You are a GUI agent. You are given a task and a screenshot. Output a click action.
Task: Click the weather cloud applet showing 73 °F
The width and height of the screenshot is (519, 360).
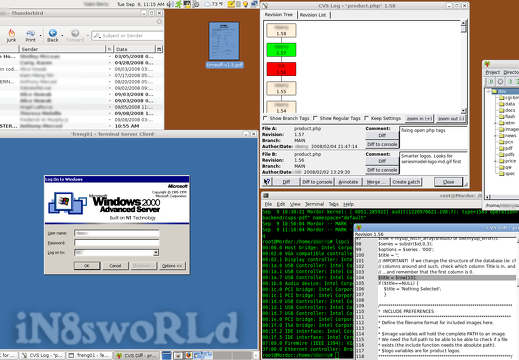click(214, 4)
